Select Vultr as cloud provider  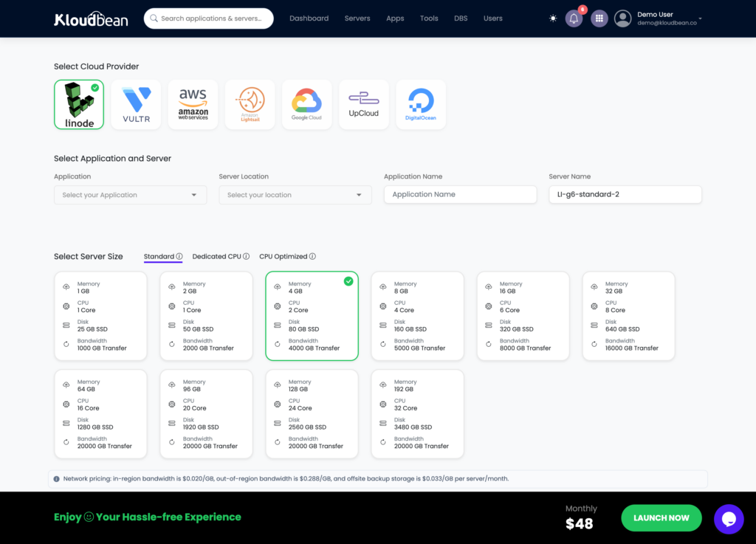point(136,105)
